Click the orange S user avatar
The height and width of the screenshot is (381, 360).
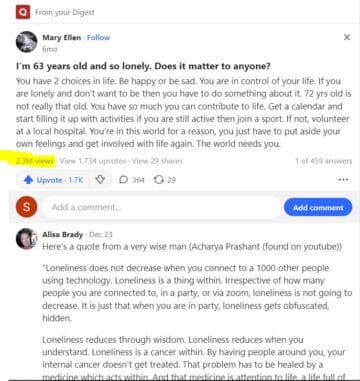pyautogui.click(x=26, y=207)
